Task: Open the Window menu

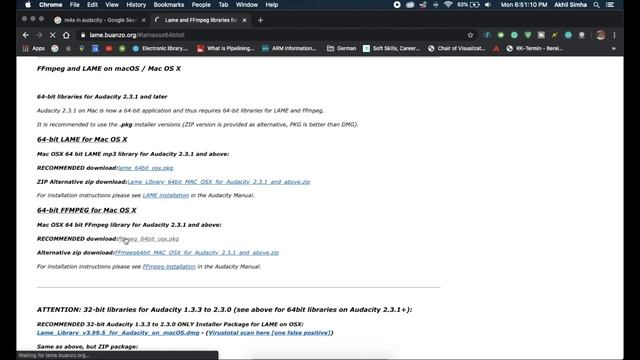Action: (247, 5)
